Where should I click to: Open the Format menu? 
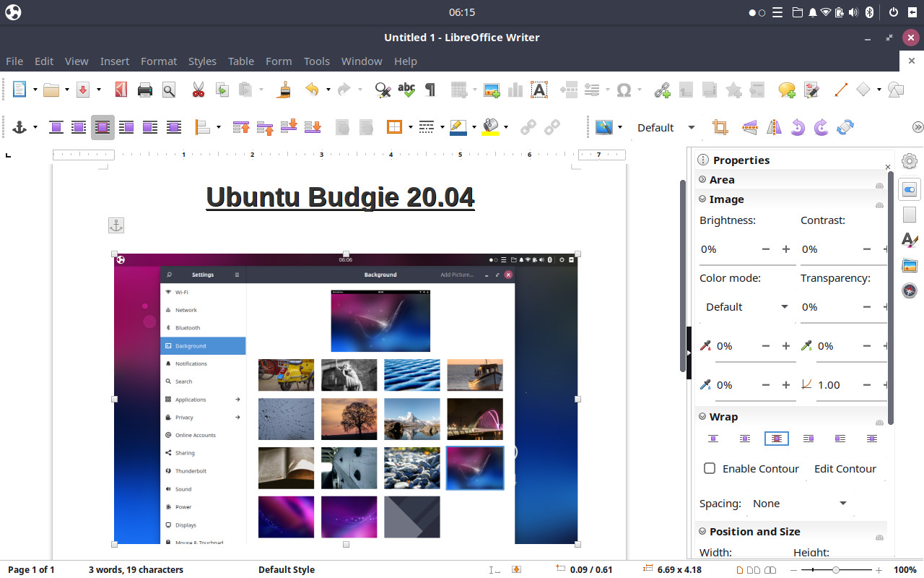[x=159, y=61]
